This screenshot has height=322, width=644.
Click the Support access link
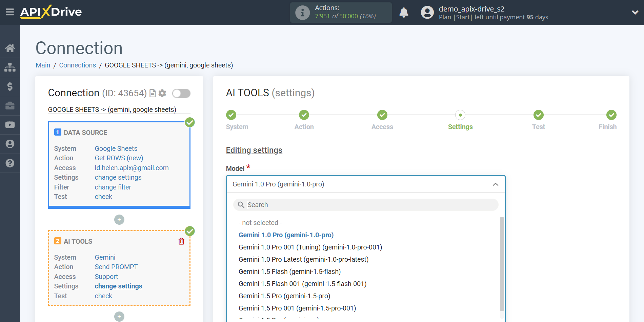click(106, 277)
